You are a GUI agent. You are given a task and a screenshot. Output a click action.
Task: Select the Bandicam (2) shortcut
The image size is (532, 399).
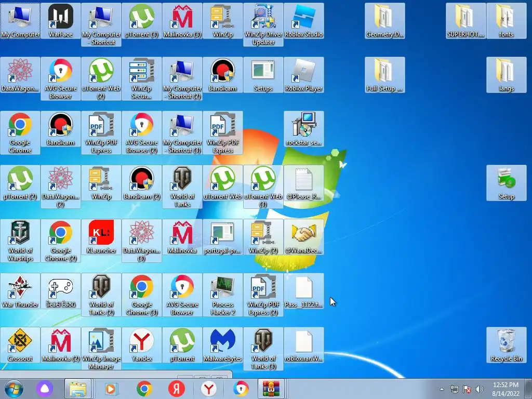(142, 182)
